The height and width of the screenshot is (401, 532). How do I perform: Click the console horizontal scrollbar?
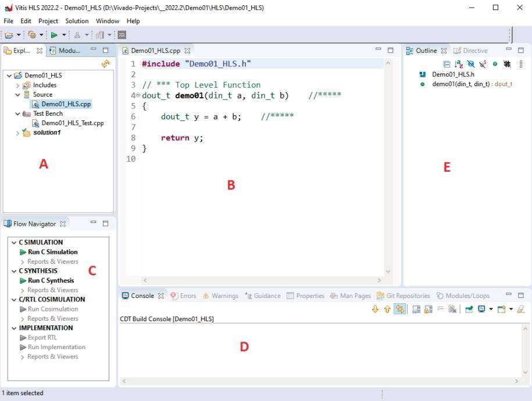320,381
